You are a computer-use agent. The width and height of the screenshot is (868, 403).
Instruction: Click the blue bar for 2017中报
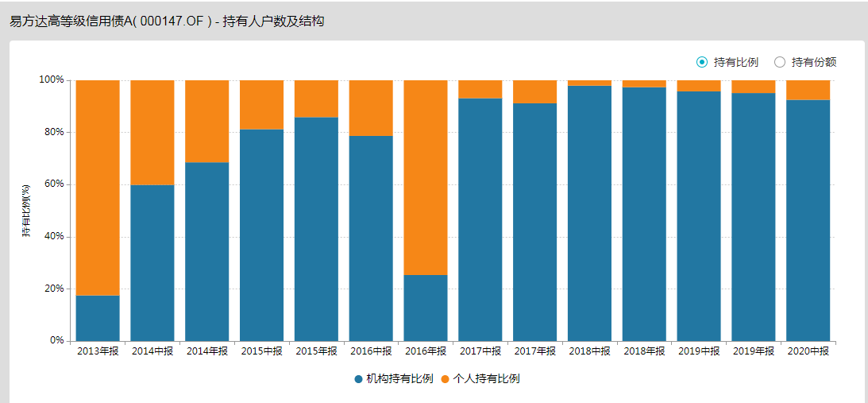click(x=480, y=219)
